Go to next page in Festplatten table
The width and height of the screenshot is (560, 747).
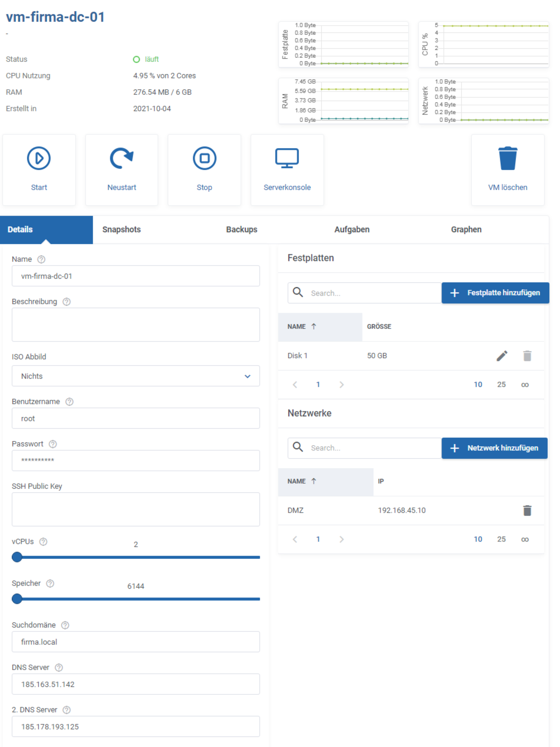coord(341,385)
